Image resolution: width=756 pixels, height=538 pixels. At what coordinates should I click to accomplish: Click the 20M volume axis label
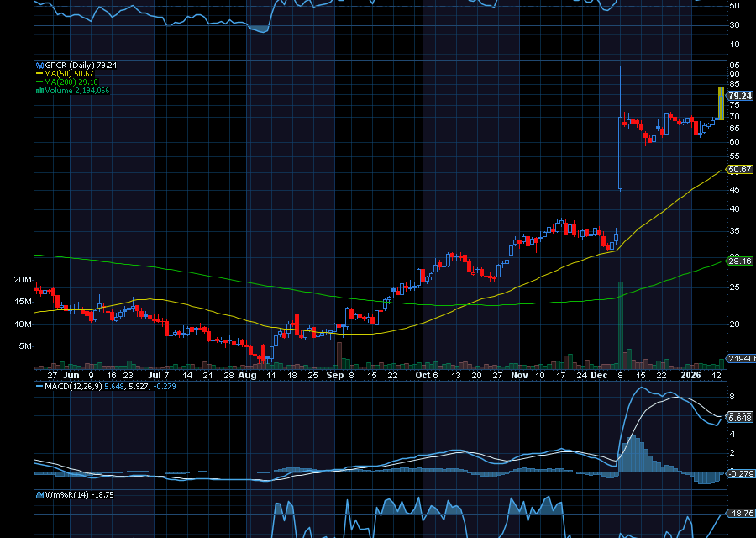click(23, 280)
